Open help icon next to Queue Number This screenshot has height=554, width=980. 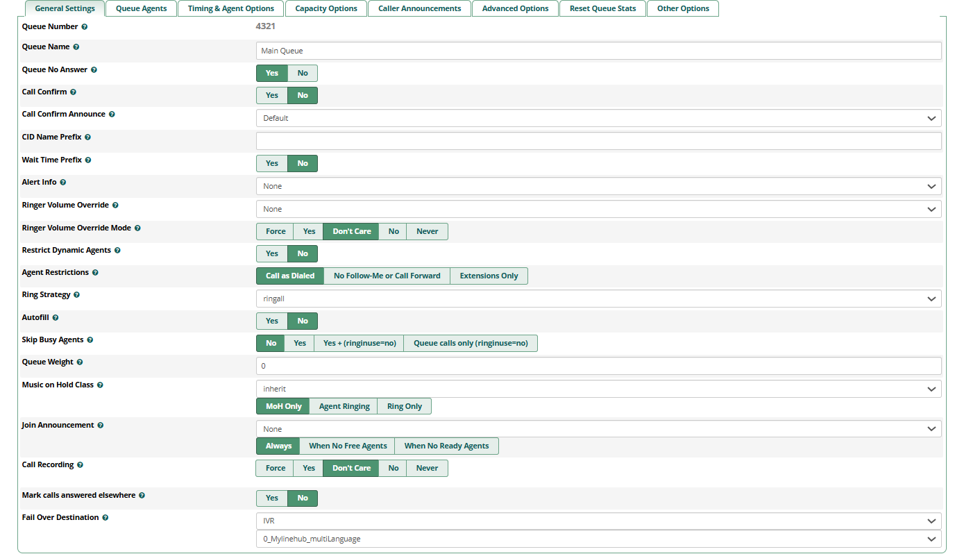coord(85,27)
